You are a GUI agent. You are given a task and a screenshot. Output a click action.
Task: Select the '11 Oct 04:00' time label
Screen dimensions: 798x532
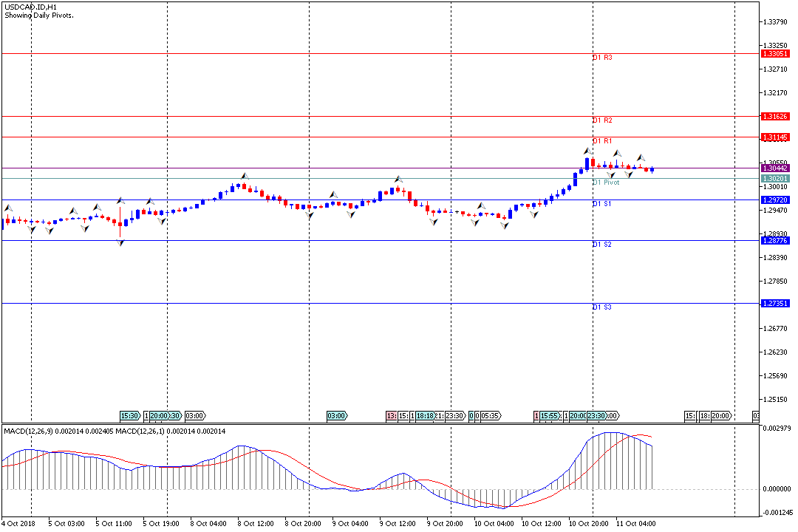pos(635,523)
